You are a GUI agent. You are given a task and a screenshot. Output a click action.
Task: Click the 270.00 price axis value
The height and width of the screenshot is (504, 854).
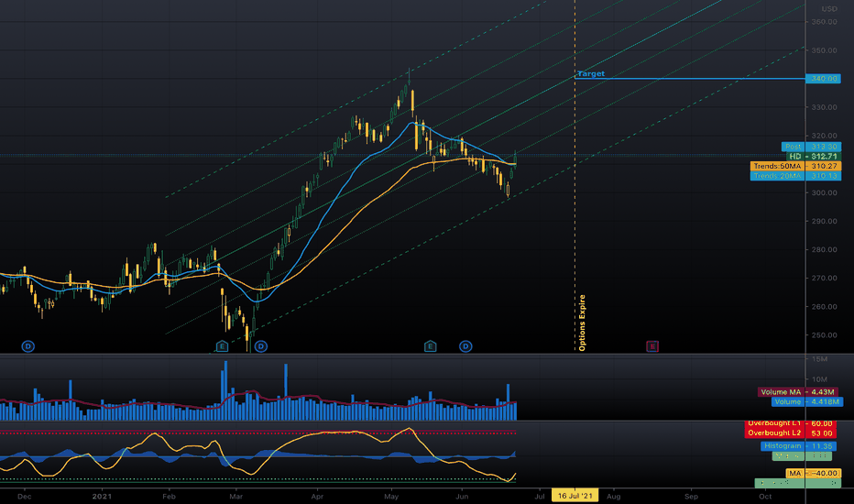(x=824, y=278)
